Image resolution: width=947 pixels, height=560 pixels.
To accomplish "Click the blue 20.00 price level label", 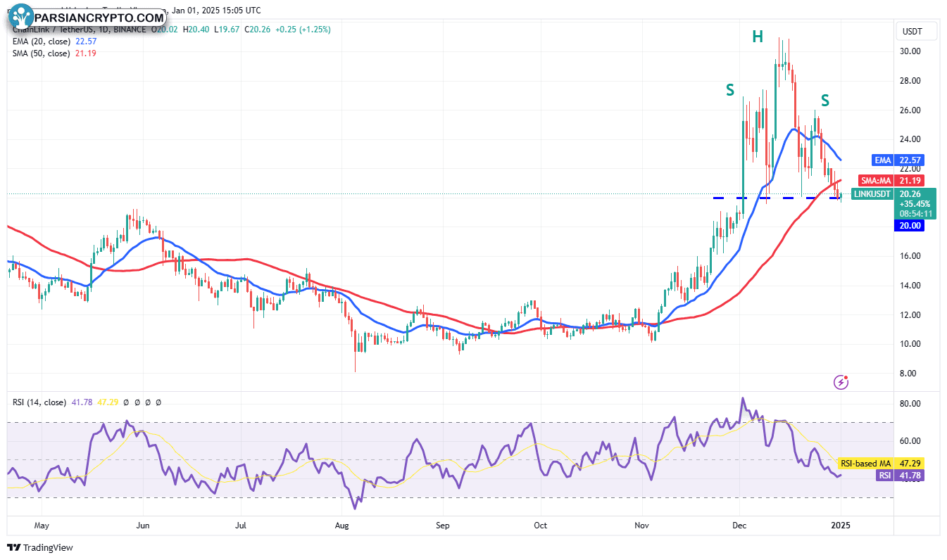I will (x=909, y=226).
